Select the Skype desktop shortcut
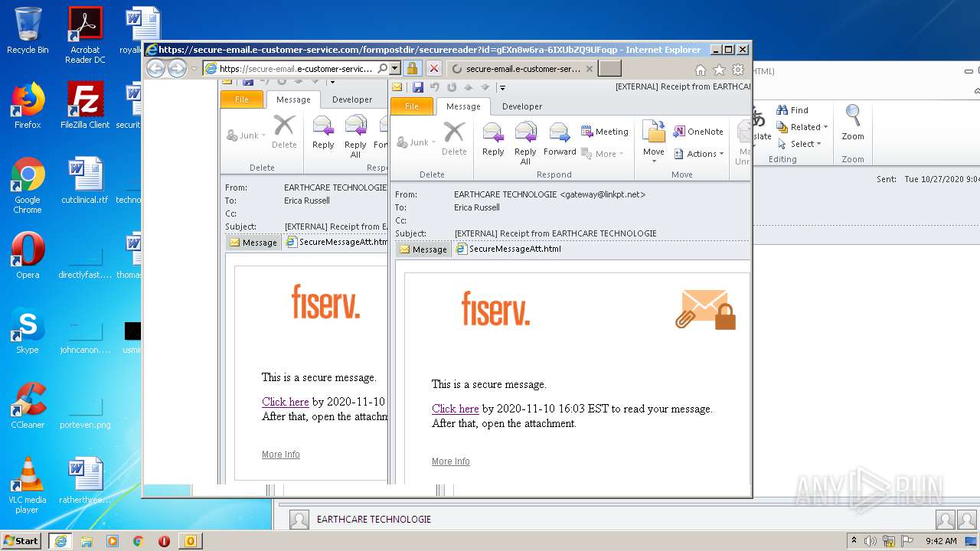Viewport: 980px width, 551px height. (x=28, y=331)
